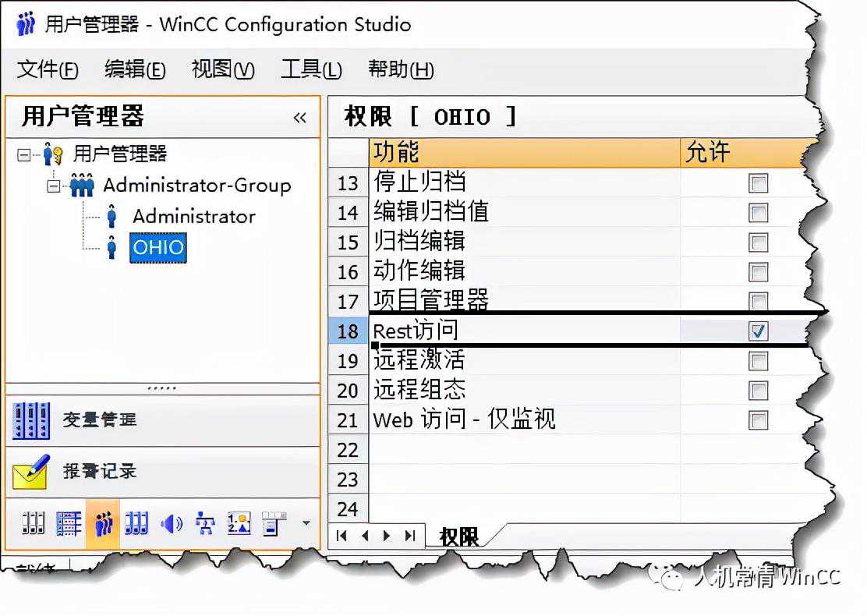Tick the Web 访问 - 仅监视 checkbox
The height and width of the screenshot is (616, 867).
coord(757,420)
